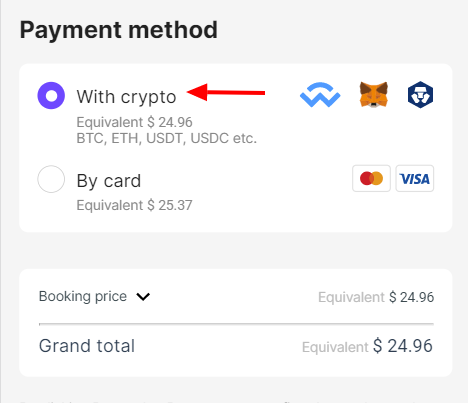Screen dimensions: 468x403
Task: Click the Booking price label
Action: point(83,296)
